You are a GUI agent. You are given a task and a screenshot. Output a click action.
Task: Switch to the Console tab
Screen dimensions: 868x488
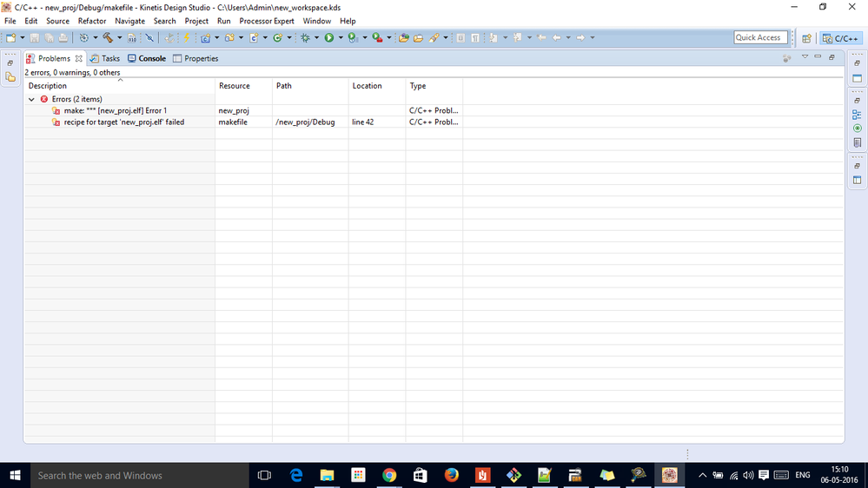(147, 59)
